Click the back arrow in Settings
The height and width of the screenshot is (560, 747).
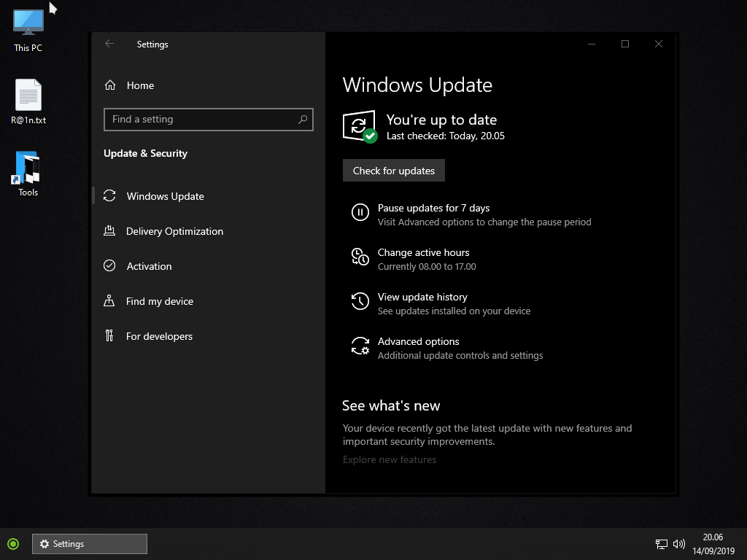click(x=109, y=44)
